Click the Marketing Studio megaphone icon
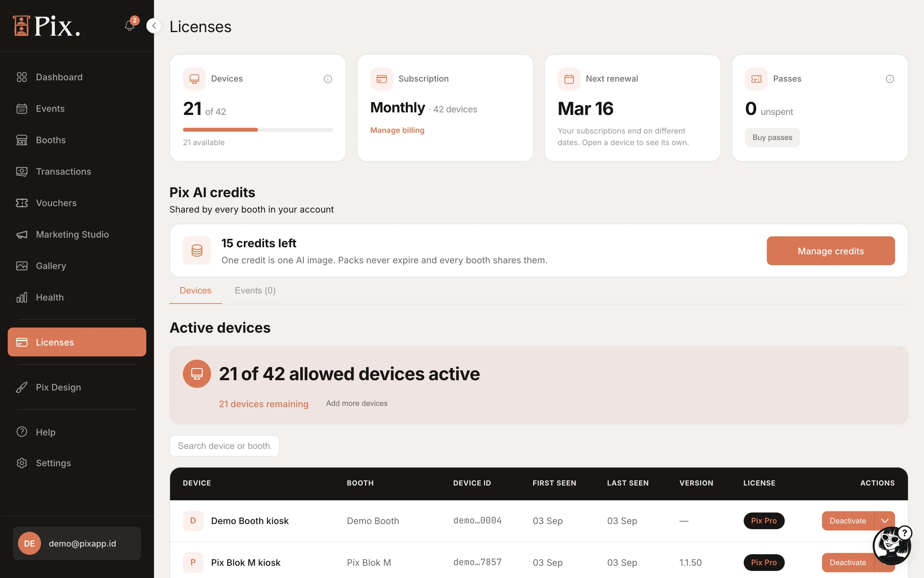This screenshot has height=578, width=924. [x=22, y=234]
